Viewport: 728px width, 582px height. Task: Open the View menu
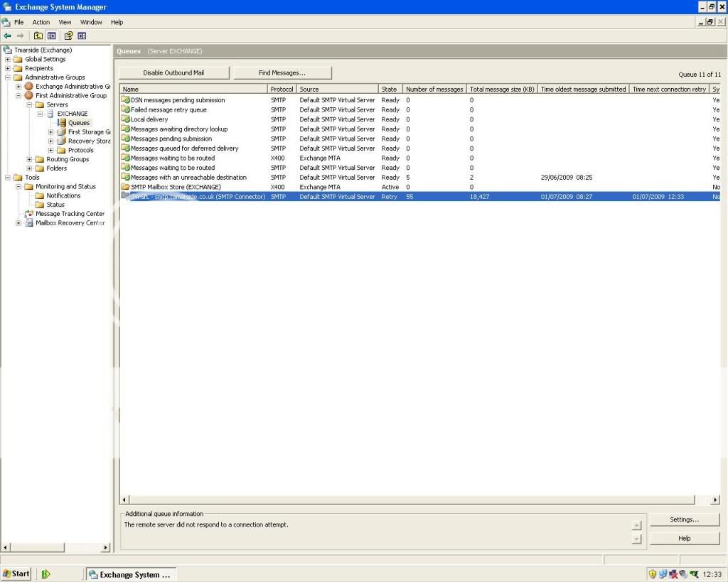(x=65, y=22)
